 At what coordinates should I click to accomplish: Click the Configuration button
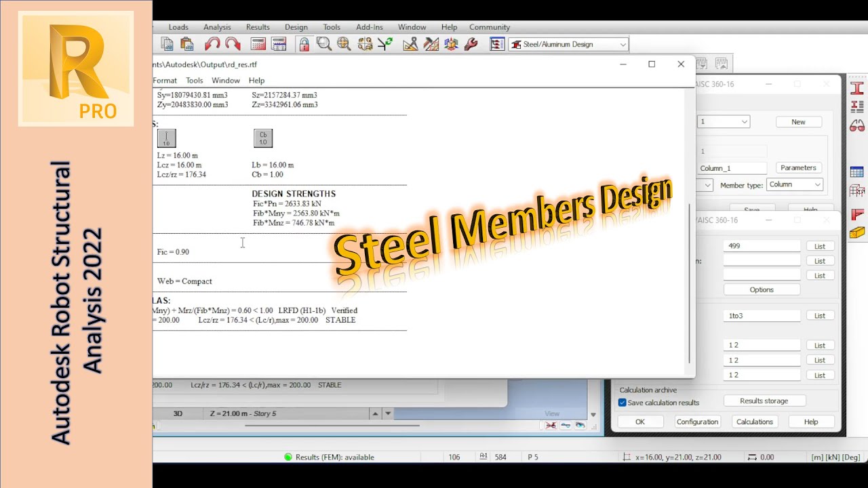(x=697, y=422)
